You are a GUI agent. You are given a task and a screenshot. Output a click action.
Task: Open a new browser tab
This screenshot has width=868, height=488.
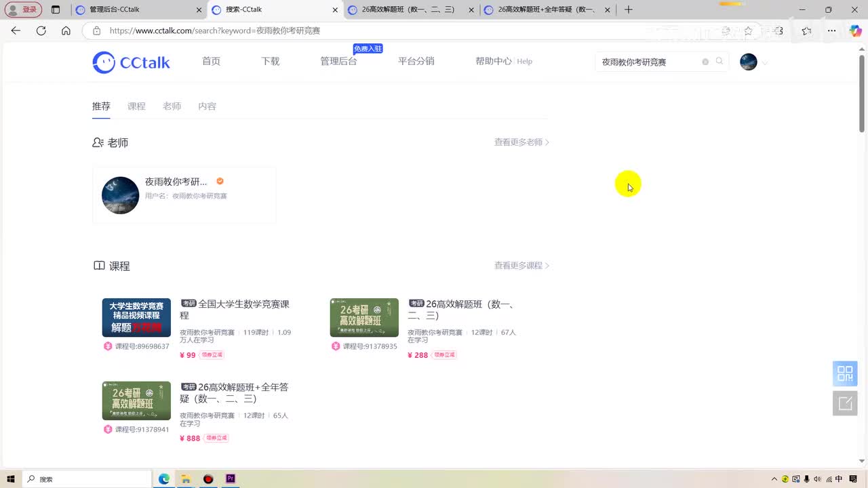click(629, 9)
